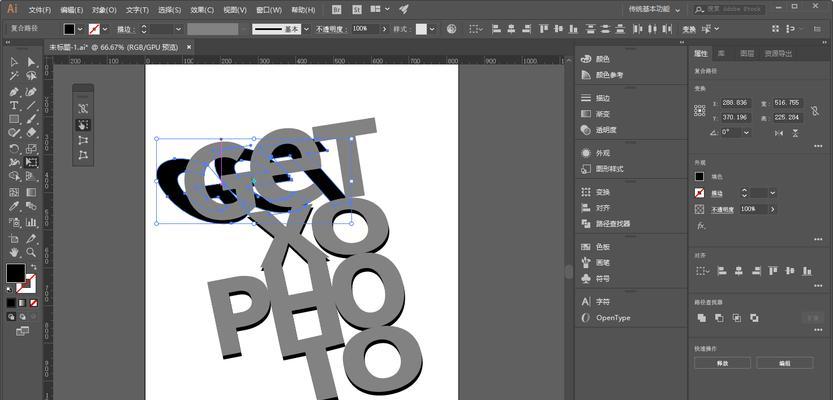Screen dimensions: 833x400
Task: Select the Hand tool
Action: 14,252
